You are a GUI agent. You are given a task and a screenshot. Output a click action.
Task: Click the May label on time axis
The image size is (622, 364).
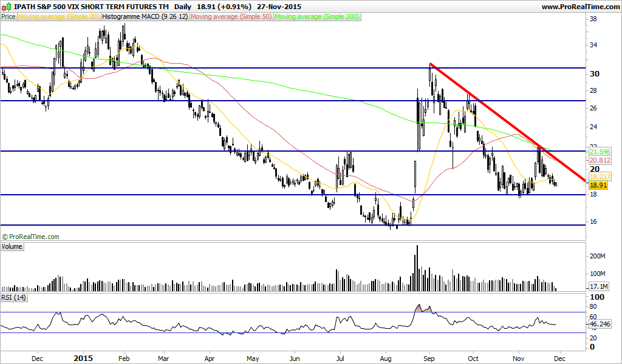pos(253,359)
